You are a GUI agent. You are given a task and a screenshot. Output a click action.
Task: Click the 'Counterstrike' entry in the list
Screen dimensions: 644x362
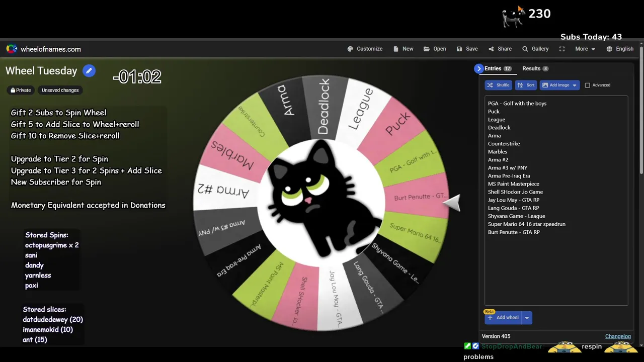point(504,144)
